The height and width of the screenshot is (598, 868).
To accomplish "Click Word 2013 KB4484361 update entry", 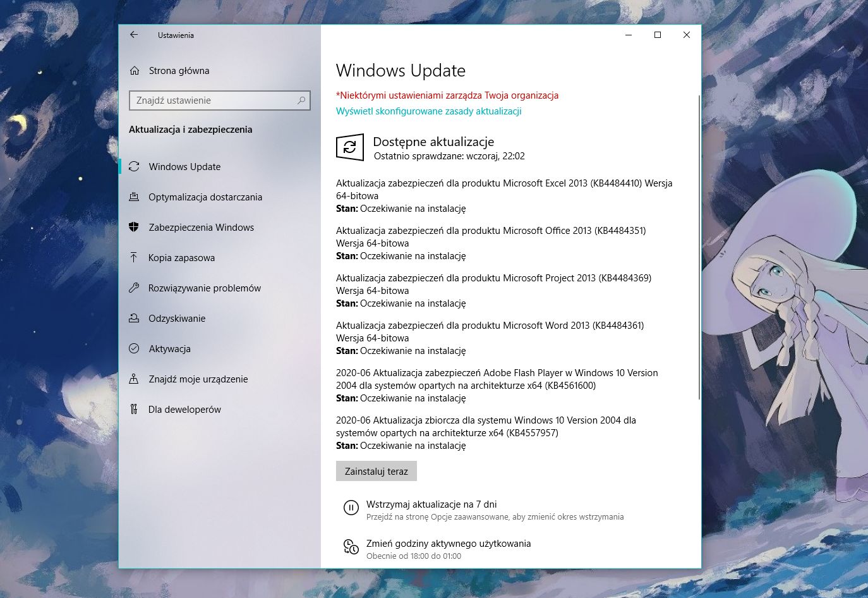I will click(490, 338).
